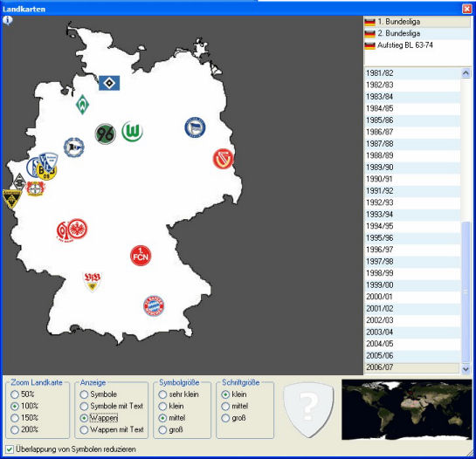The width and height of the screenshot is (476, 459).
Task: Choose Symbole display mode
Action: click(x=99, y=394)
